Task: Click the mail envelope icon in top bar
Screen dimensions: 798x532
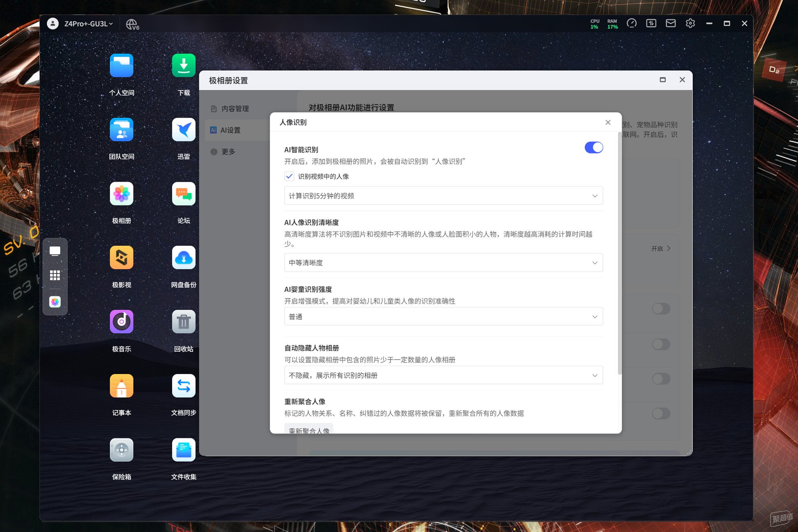Action: pos(671,24)
